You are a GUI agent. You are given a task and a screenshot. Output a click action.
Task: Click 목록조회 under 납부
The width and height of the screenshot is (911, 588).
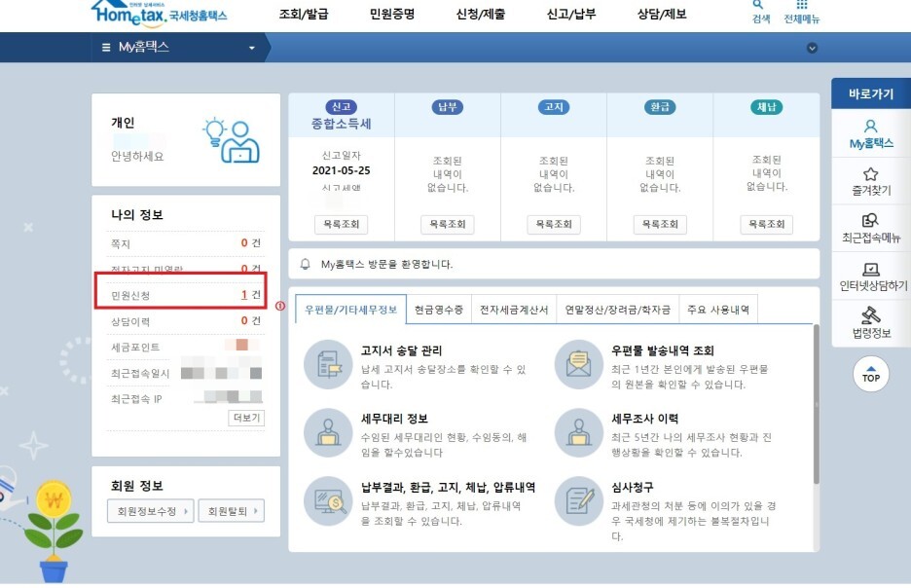[x=448, y=224]
